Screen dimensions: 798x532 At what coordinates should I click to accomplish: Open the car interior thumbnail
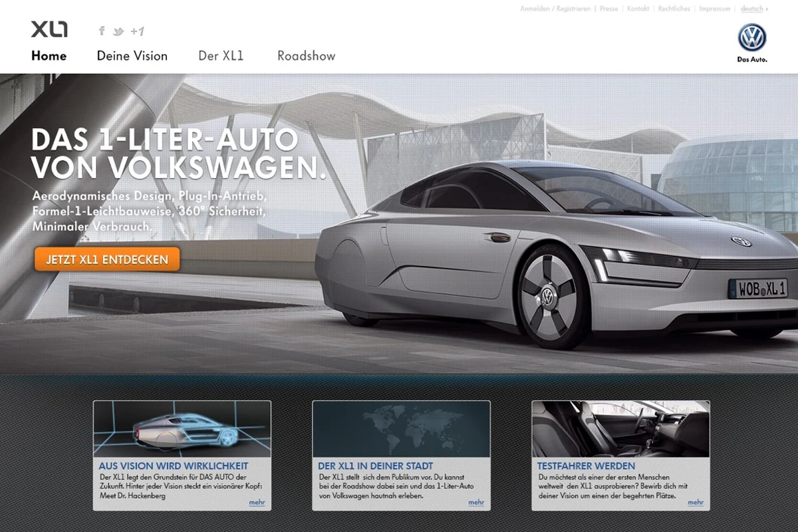(x=620, y=429)
